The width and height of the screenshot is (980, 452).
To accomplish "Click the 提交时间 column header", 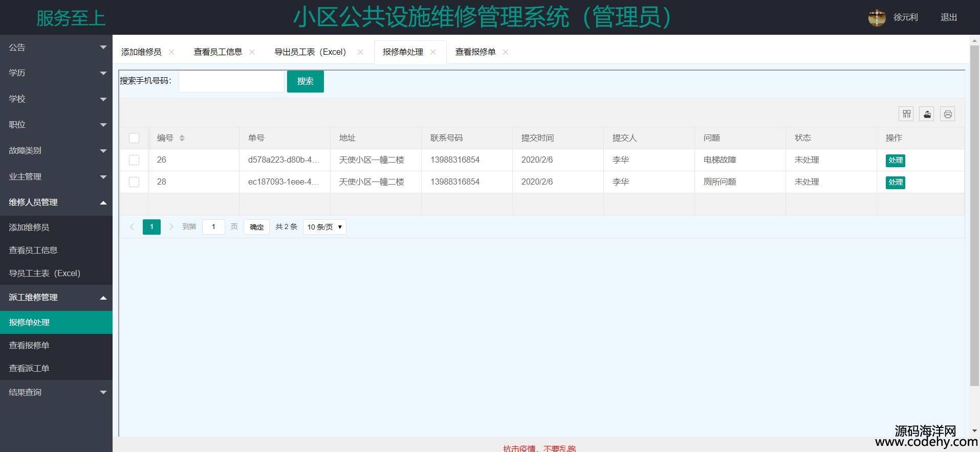I will pyautogui.click(x=558, y=138).
